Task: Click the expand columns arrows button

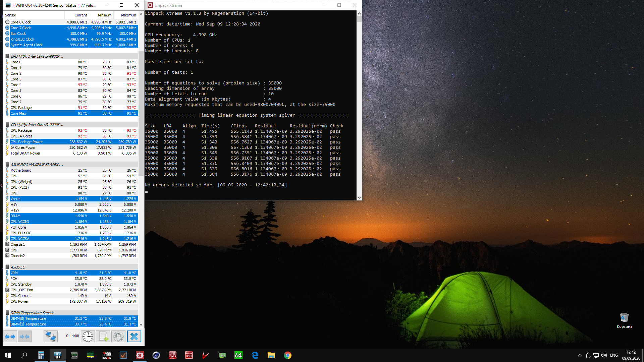Action: (x=10, y=336)
